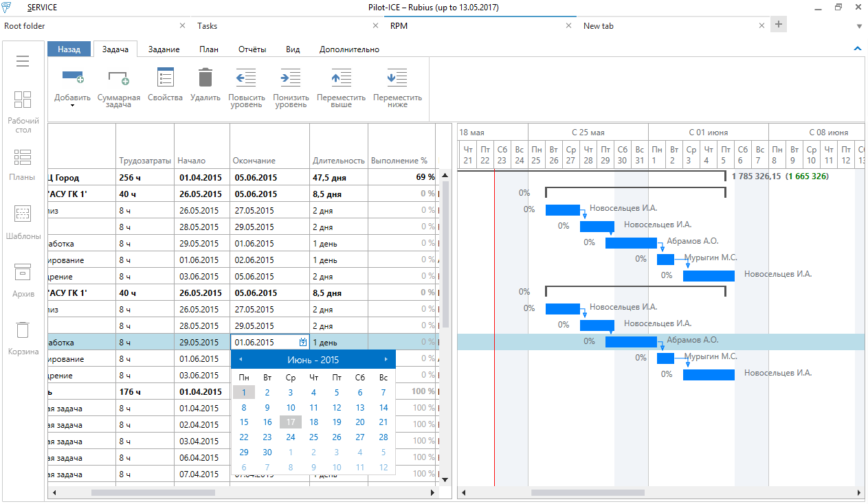Click the Абрамов А.О. highlighted Gantt bar
The width and height of the screenshot is (868, 504).
pos(630,342)
